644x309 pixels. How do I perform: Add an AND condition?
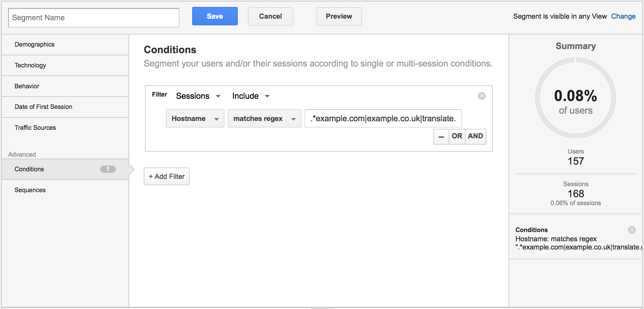coord(475,136)
